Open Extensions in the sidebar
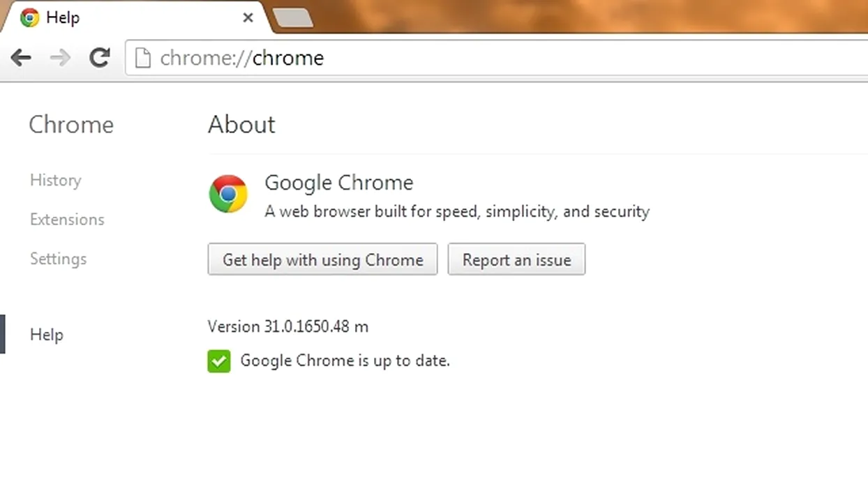This screenshot has height=488, width=868. (x=67, y=219)
